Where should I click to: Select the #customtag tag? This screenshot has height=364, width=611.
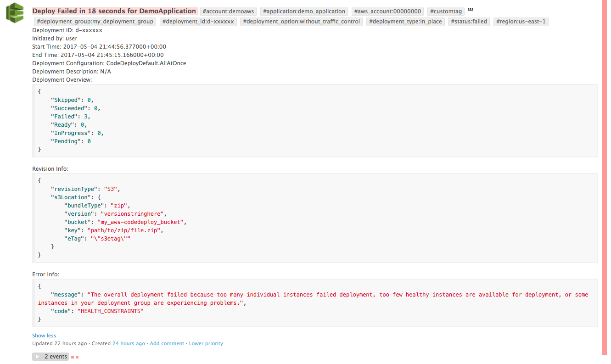pyautogui.click(x=445, y=11)
